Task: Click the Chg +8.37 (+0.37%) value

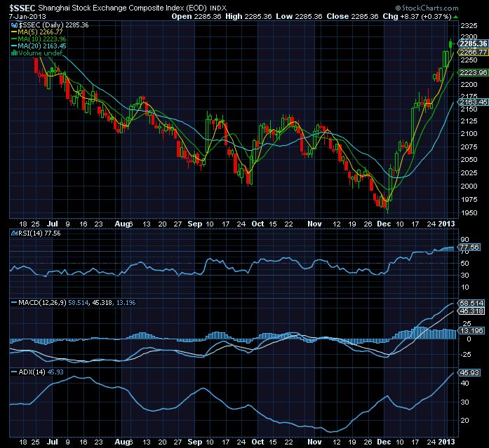Action: point(417,17)
